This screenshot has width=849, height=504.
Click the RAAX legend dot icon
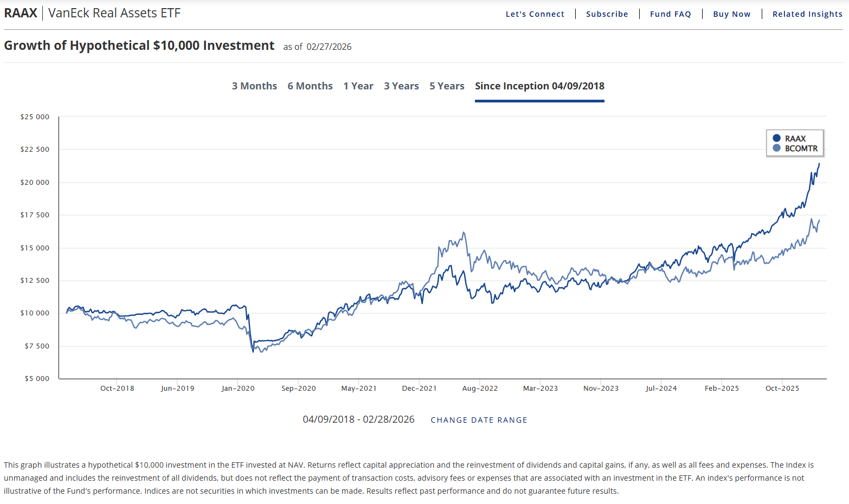point(776,138)
